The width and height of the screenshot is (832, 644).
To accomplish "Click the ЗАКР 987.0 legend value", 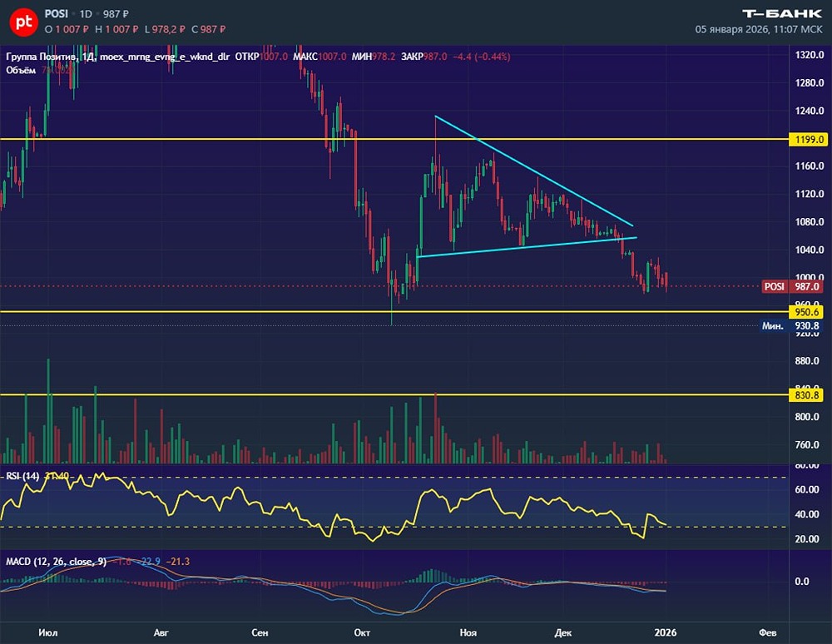I will (424, 57).
